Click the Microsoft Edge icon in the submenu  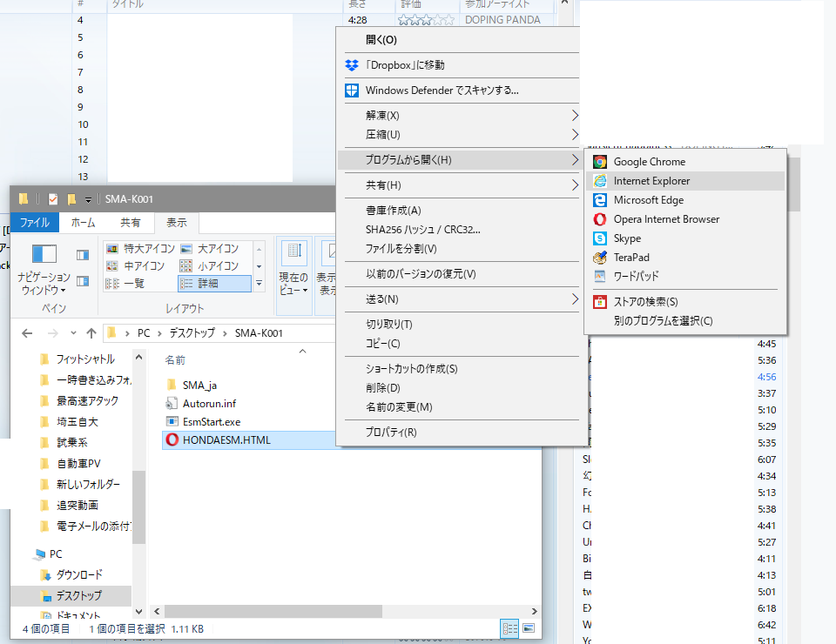coord(600,200)
